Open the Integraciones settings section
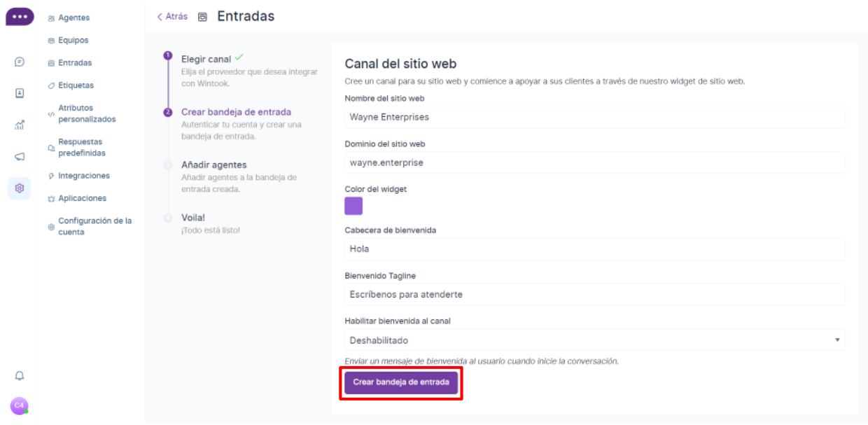The image size is (868, 425). (83, 176)
